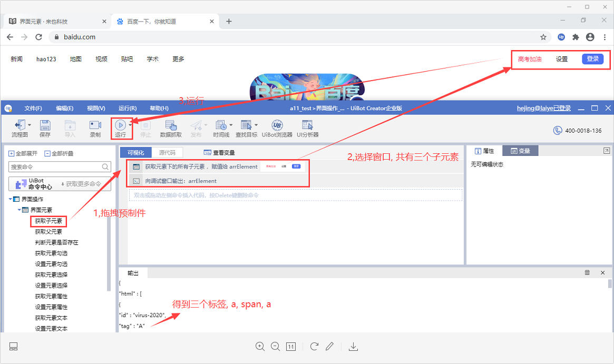Collapse the 界面操作 tree node

pyautogui.click(x=11, y=199)
